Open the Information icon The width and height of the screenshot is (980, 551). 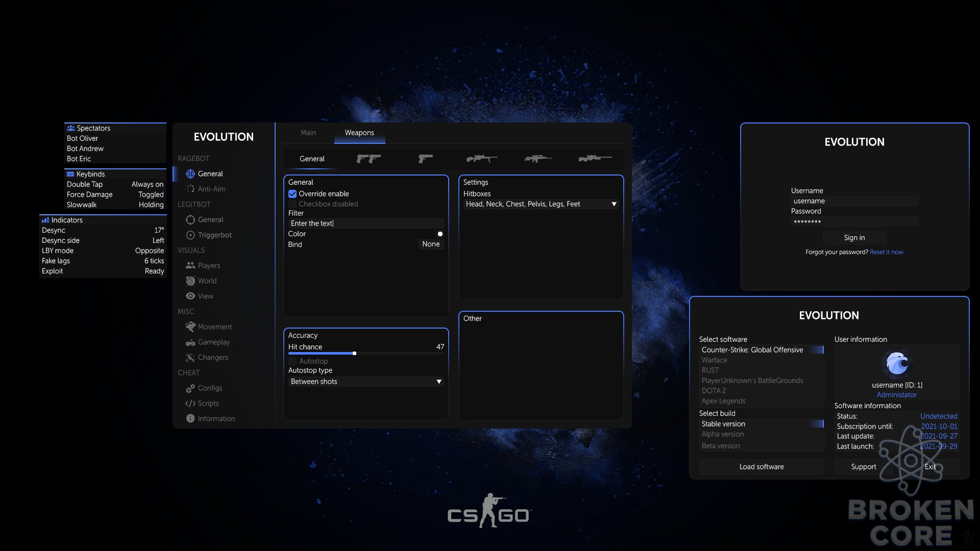pyautogui.click(x=190, y=418)
